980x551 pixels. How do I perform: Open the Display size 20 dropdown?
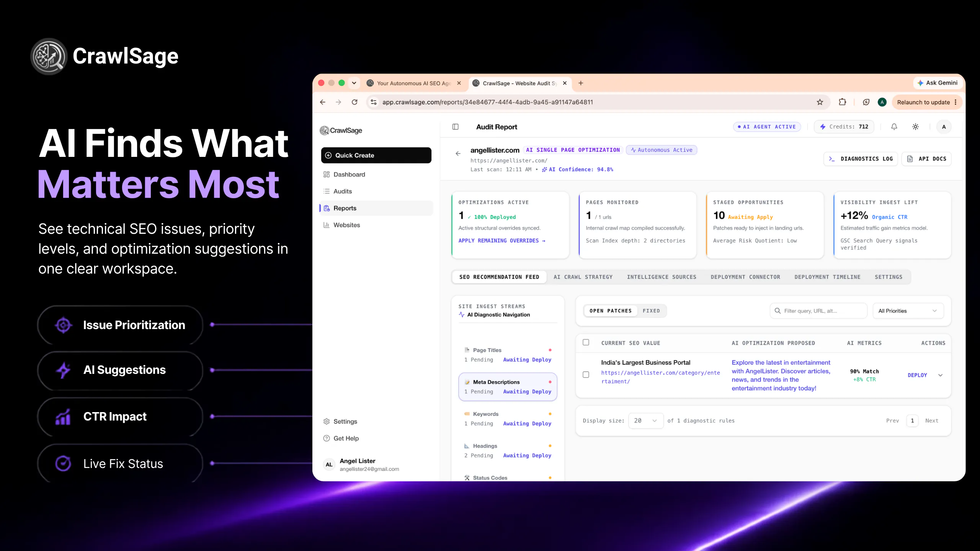pyautogui.click(x=646, y=421)
